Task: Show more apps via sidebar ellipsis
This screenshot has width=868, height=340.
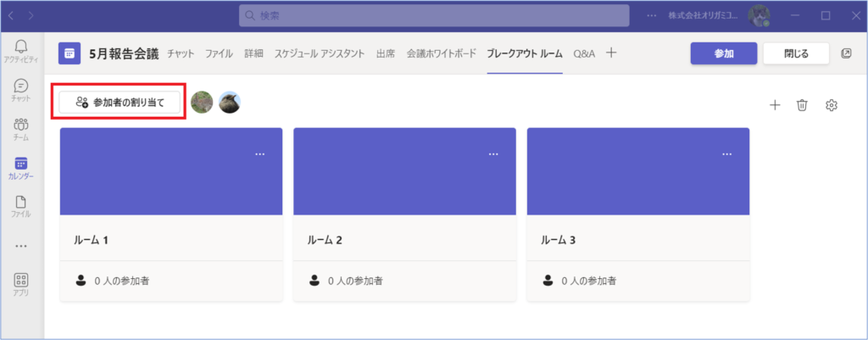Action: [x=21, y=246]
